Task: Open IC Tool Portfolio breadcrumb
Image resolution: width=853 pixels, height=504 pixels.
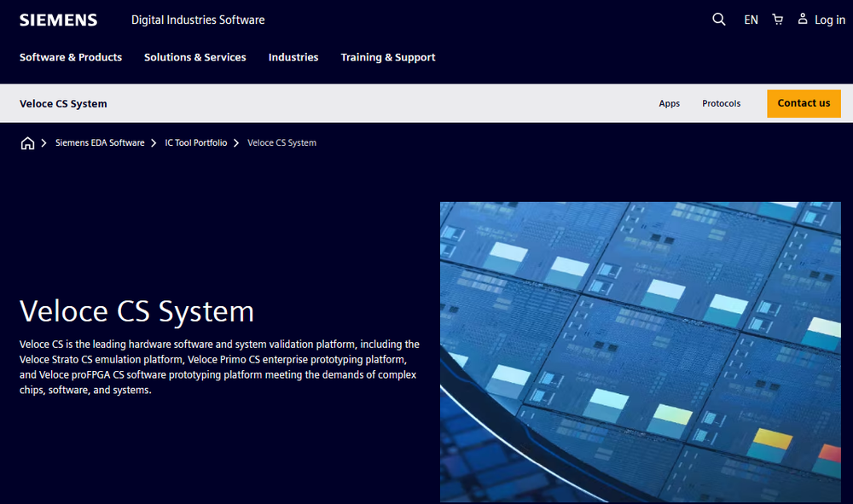Action: click(196, 143)
